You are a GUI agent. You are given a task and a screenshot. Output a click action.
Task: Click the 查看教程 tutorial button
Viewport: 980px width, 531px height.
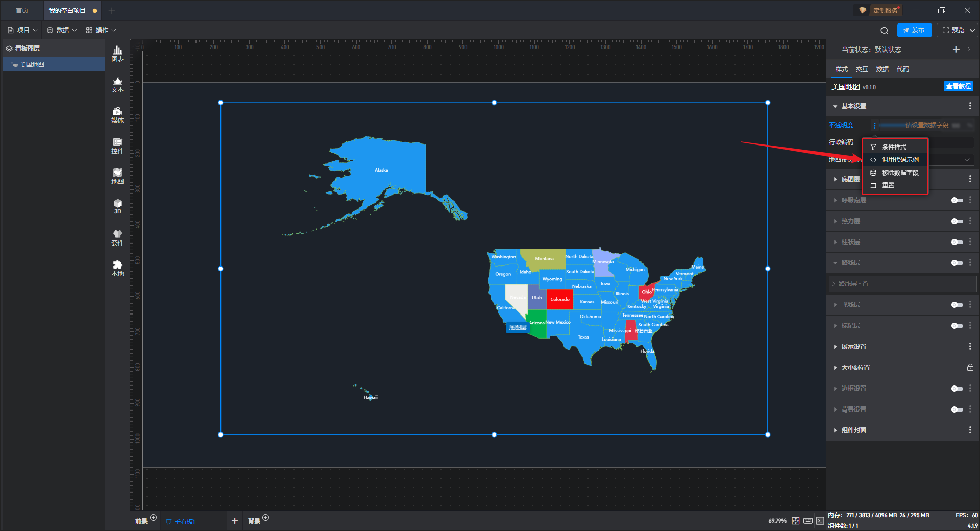(958, 87)
